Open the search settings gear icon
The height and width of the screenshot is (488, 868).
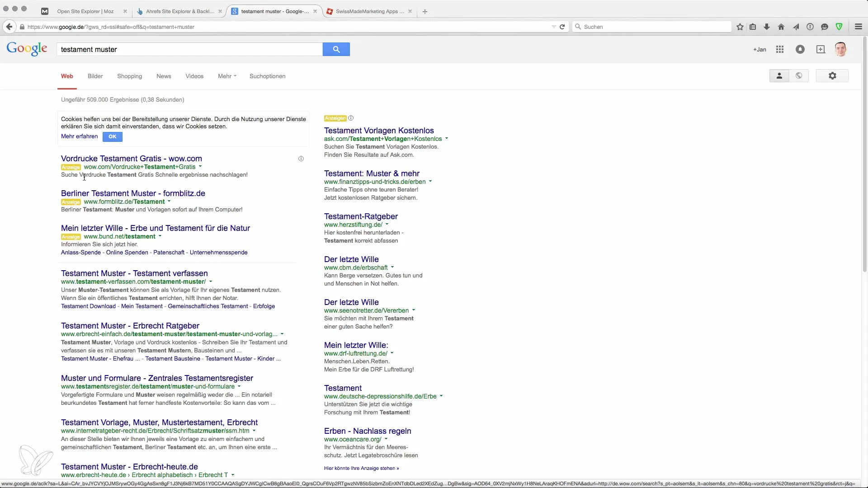pos(832,76)
